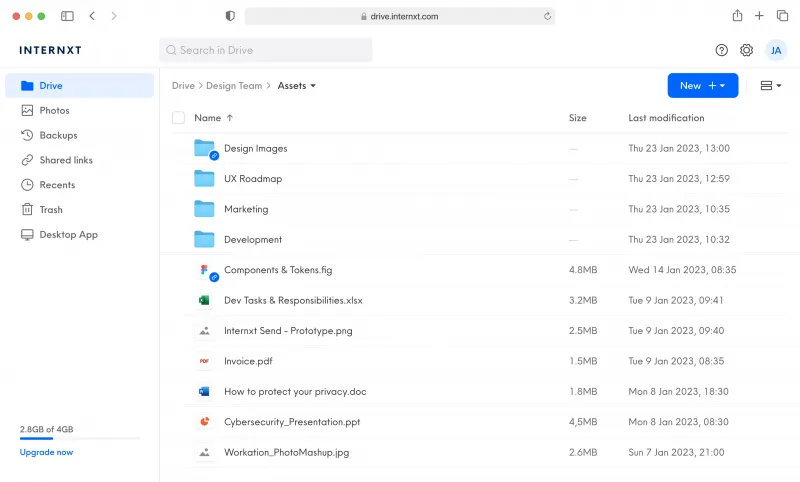Click the PDF icon of Invoice.pdf
The height and width of the screenshot is (482, 800).
point(204,361)
